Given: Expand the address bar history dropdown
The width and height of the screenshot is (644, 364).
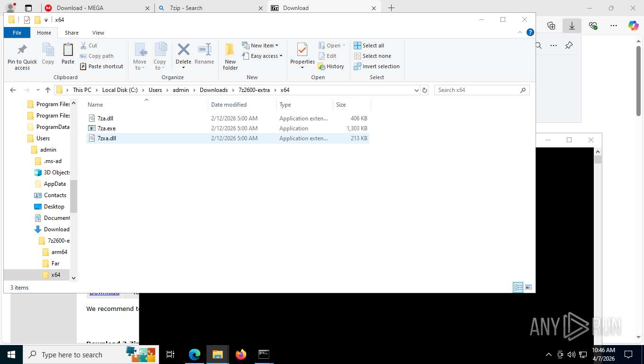Looking at the screenshot, I should tap(416, 90).
